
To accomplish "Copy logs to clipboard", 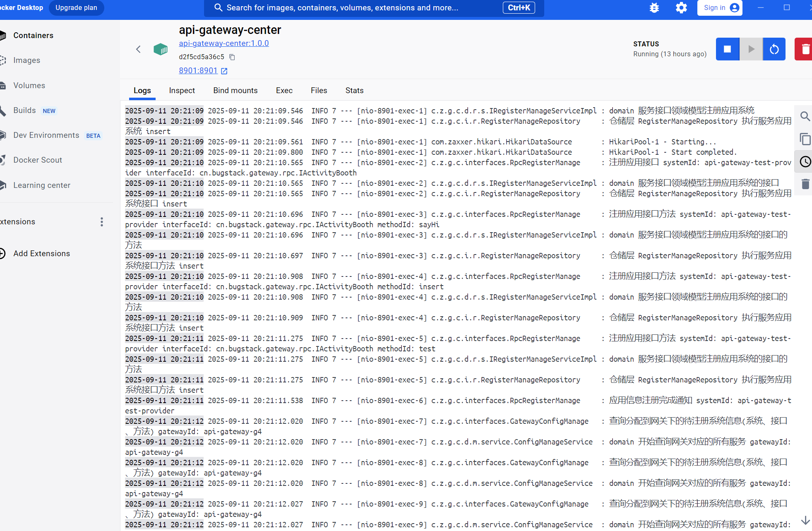I will tap(805, 139).
